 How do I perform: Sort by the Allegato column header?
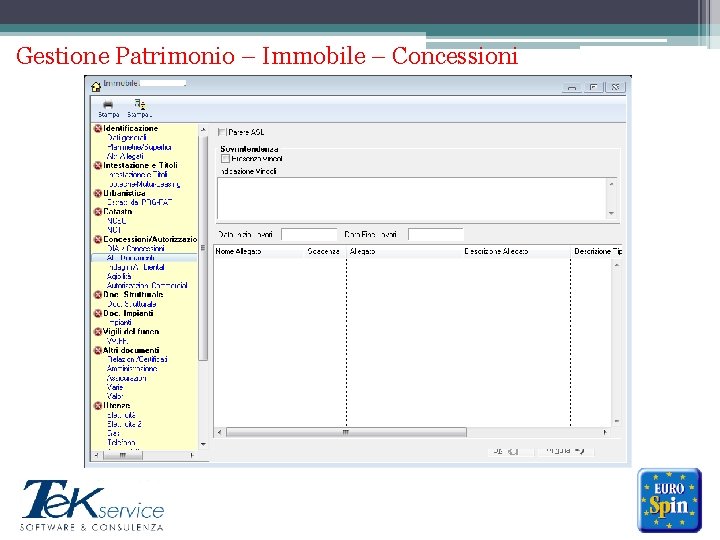[x=404, y=252]
